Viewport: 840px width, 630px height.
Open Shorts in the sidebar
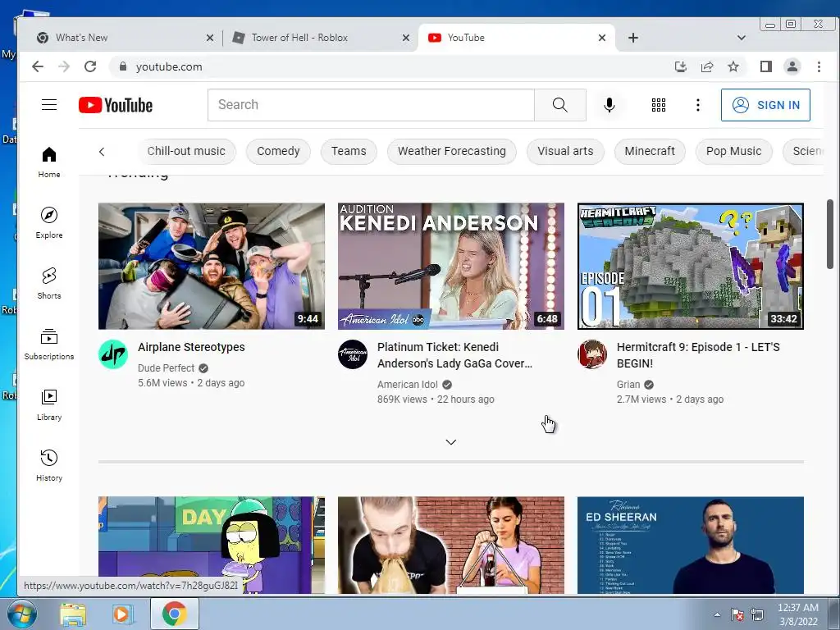click(49, 283)
